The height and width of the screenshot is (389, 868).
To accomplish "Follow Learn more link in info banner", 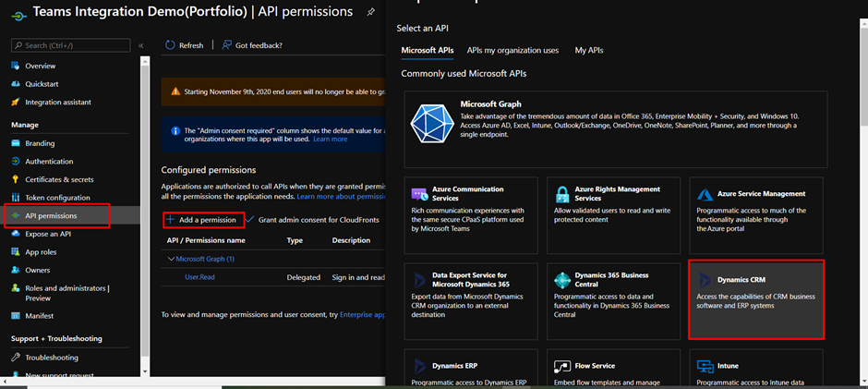I will point(331,140).
